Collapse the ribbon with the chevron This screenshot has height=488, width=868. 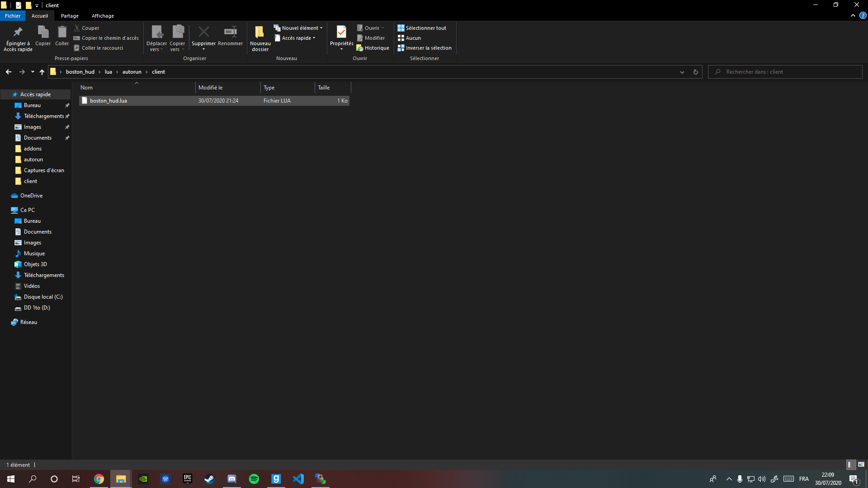point(853,15)
